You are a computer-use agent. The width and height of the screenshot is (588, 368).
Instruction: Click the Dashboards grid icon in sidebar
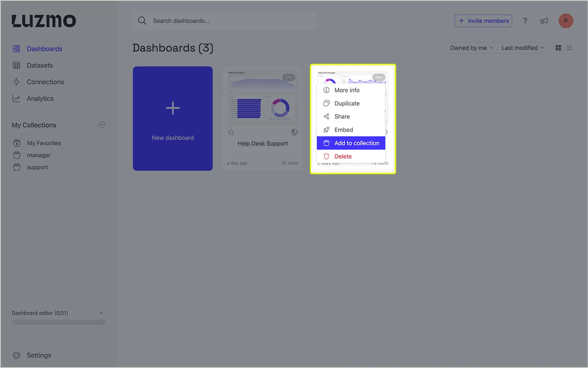pos(16,49)
